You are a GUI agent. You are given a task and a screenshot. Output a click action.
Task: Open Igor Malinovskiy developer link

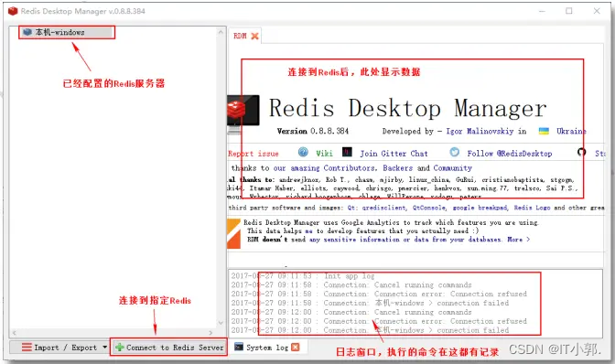click(480, 132)
